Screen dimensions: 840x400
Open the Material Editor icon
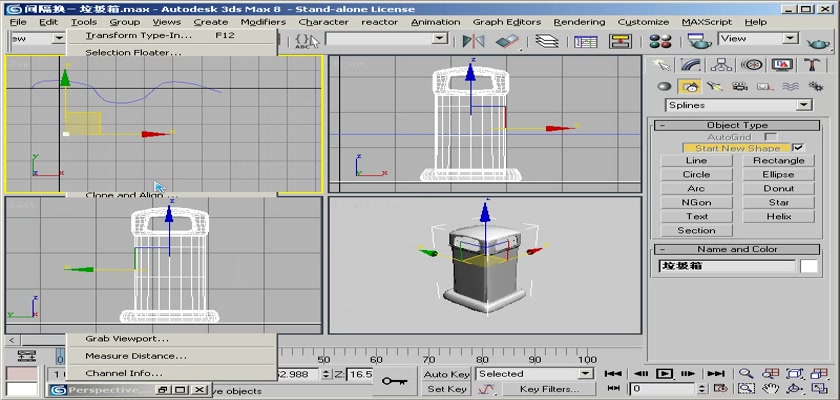pyautogui.click(x=658, y=40)
